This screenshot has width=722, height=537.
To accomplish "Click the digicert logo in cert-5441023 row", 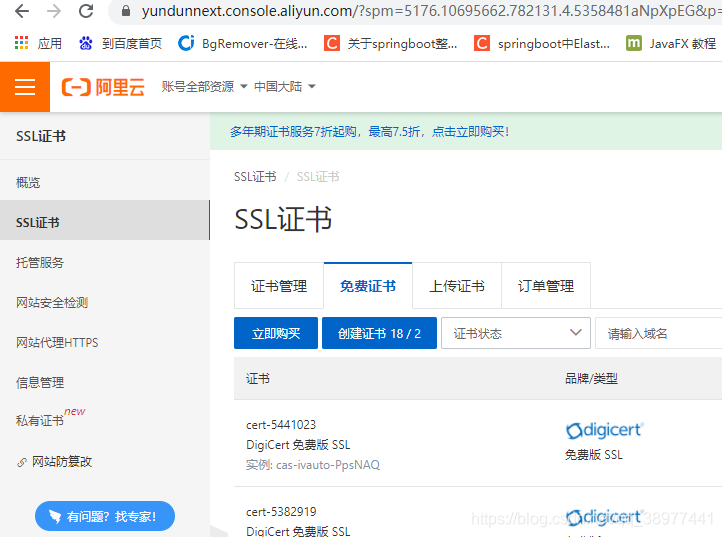I will [x=605, y=431].
